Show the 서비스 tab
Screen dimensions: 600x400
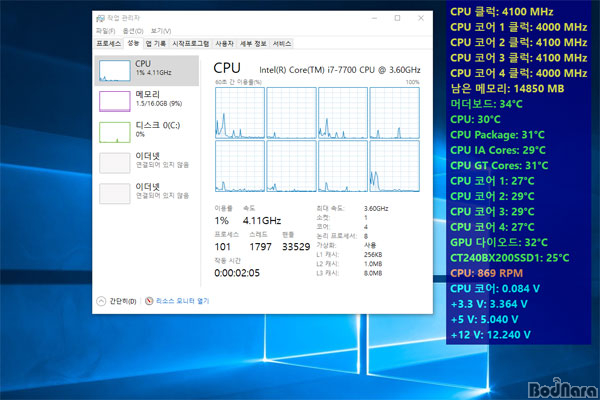(x=282, y=44)
